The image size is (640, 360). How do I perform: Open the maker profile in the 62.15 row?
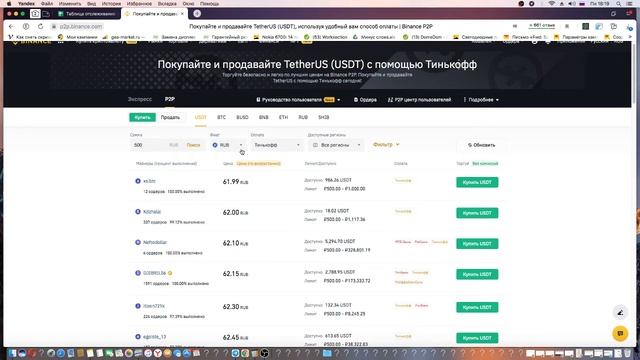(x=154, y=273)
